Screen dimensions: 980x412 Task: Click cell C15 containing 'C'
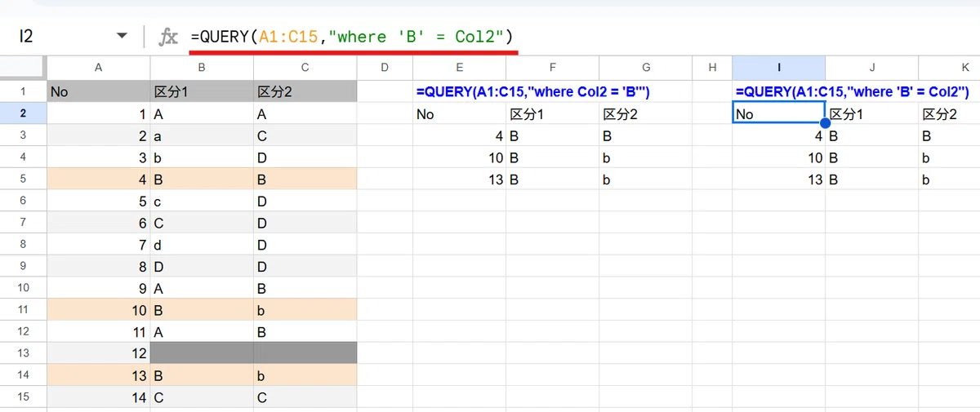pos(305,397)
